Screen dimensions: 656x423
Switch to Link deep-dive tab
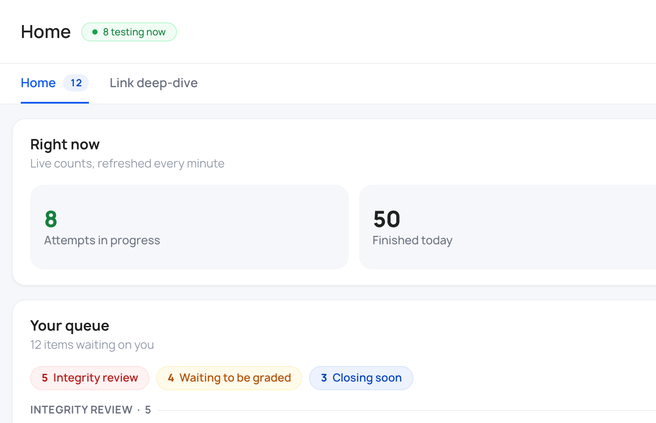154,83
